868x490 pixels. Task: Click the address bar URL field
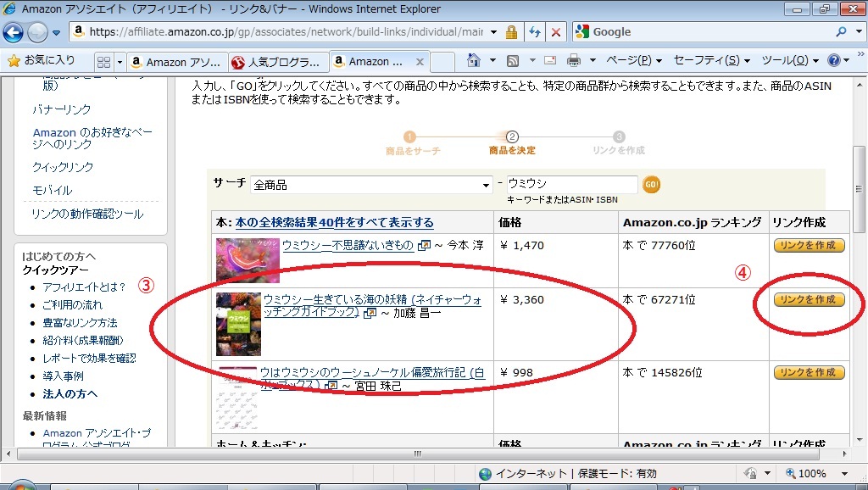coord(285,31)
